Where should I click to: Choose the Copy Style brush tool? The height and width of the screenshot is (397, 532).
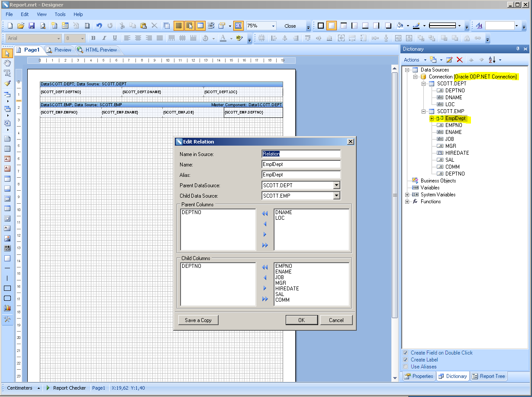[x=7, y=83]
